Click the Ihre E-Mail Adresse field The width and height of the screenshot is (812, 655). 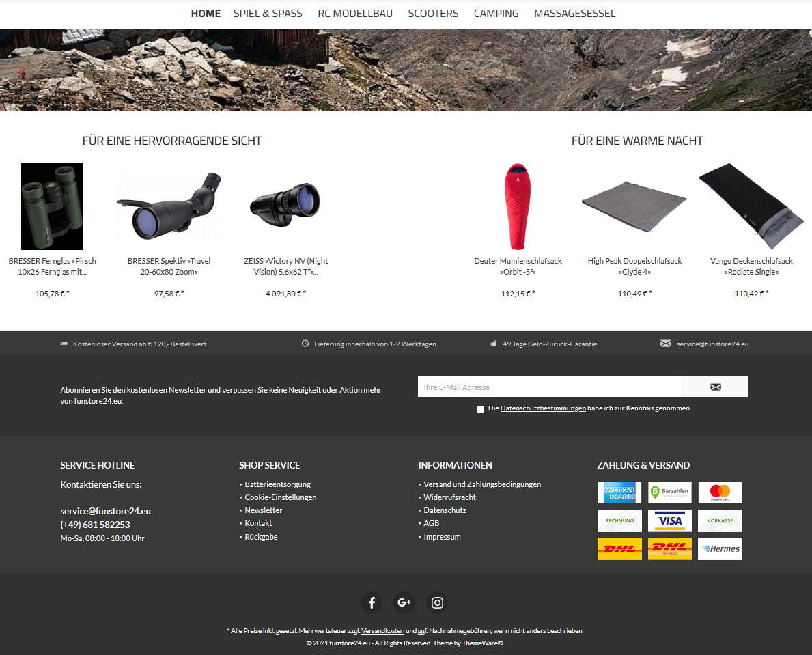[x=550, y=387]
